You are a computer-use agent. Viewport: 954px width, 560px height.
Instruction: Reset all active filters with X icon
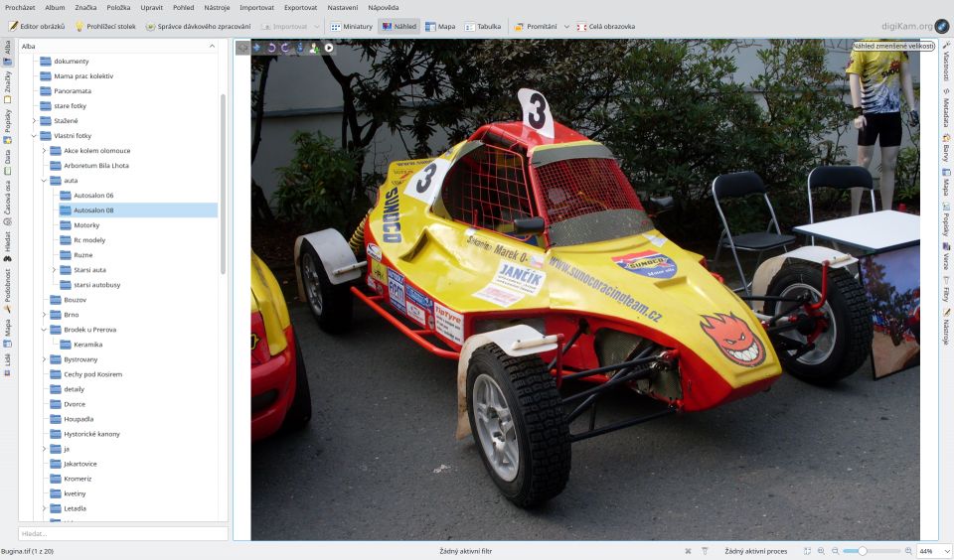pyautogui.click(x=688, y=551)
